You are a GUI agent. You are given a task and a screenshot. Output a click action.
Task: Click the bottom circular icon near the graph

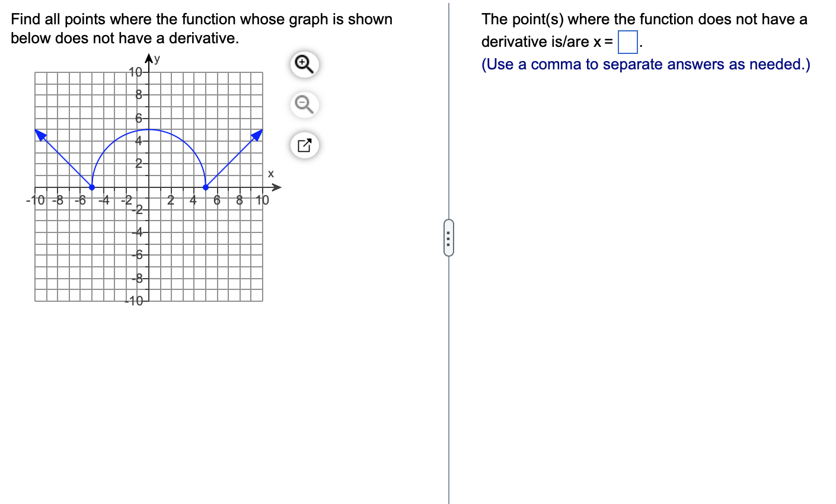[304, 145]
